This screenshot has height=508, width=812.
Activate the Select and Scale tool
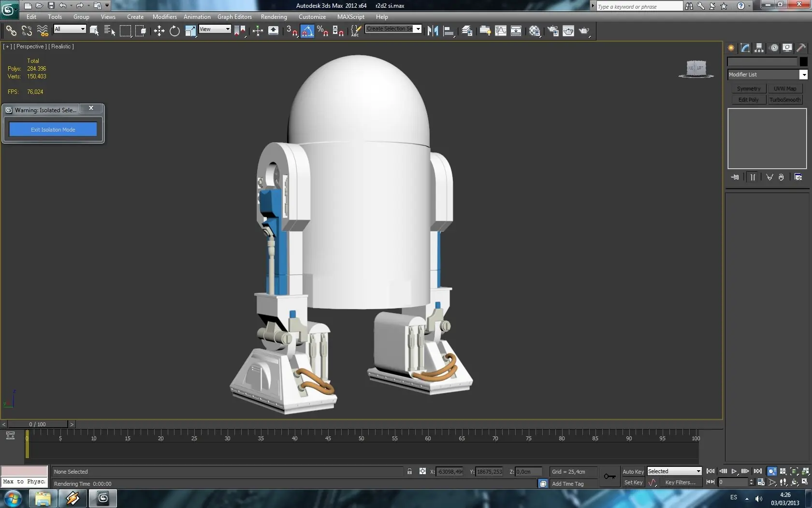point(190,31)
